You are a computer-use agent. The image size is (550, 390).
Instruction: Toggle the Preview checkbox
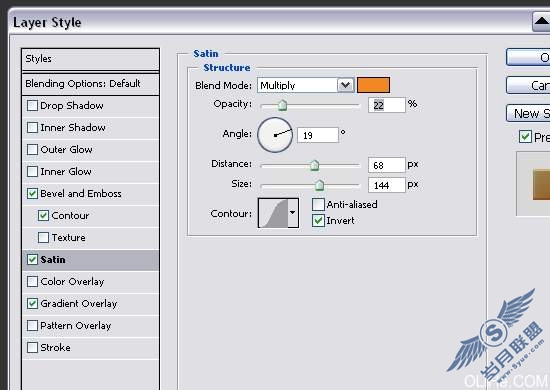coord(525,137)
